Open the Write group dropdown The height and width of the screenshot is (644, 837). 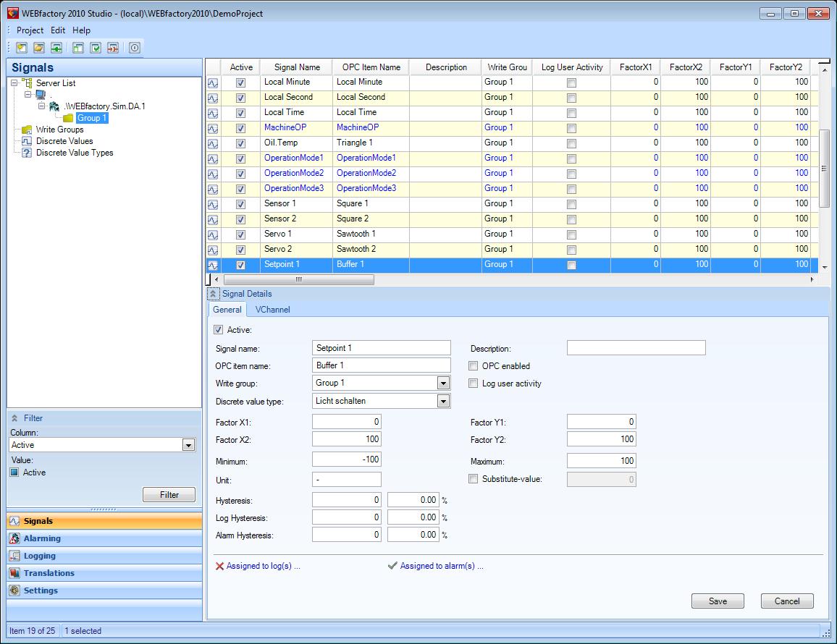pyautogui.click(x=443, y=383)
